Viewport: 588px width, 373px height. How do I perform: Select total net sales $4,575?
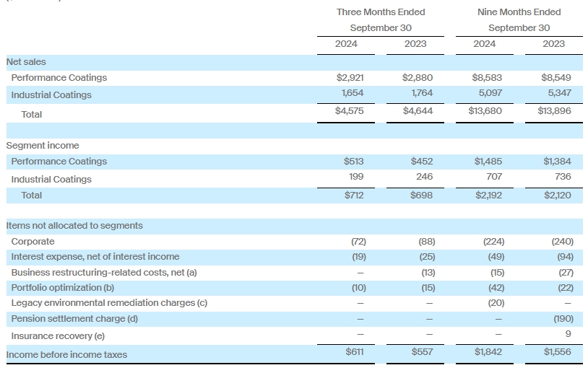tap(349, 111)
